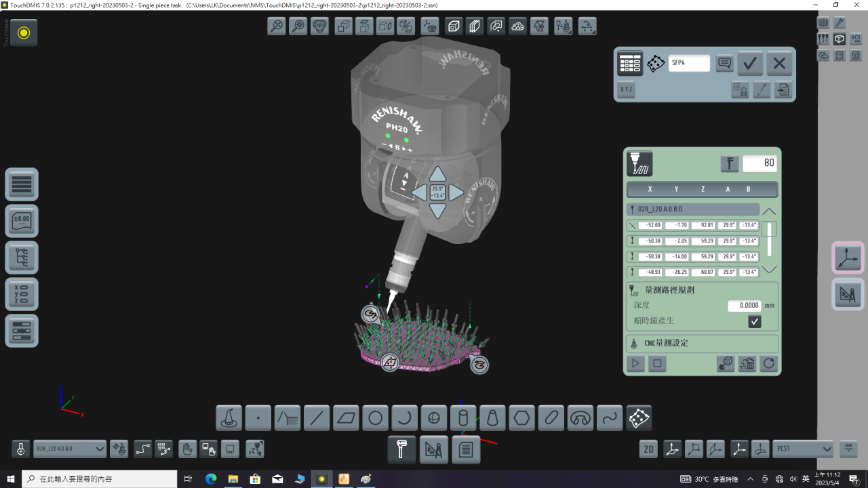The height and width of the screenshot is (488, 868).
Task: Expand path list down chevron
Action: pos(769,269)
